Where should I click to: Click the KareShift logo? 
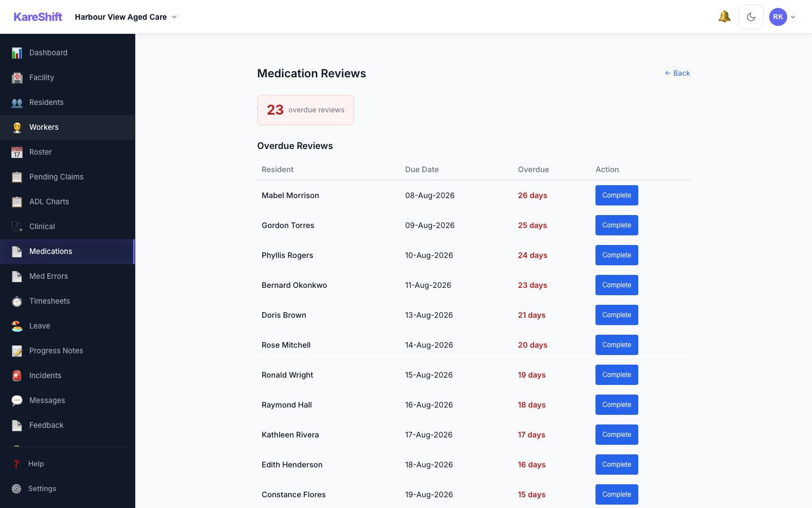[38, 17]
